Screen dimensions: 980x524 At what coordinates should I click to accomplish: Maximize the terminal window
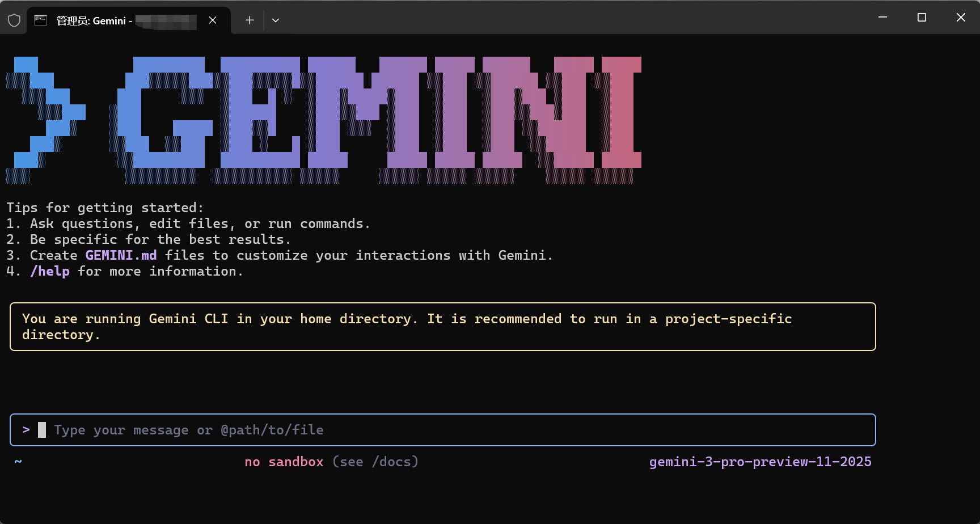(921, 17)
